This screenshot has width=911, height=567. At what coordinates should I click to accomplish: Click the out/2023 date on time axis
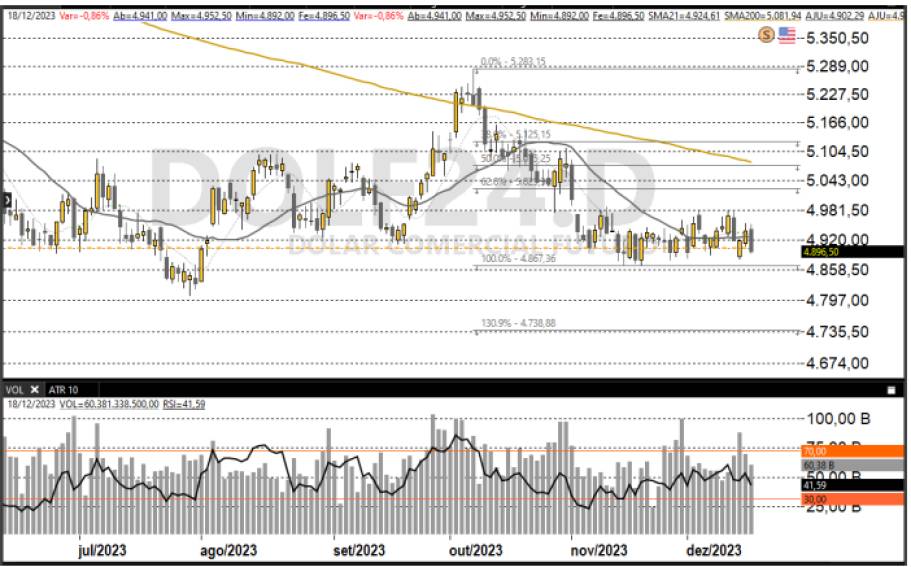point(475,550)
